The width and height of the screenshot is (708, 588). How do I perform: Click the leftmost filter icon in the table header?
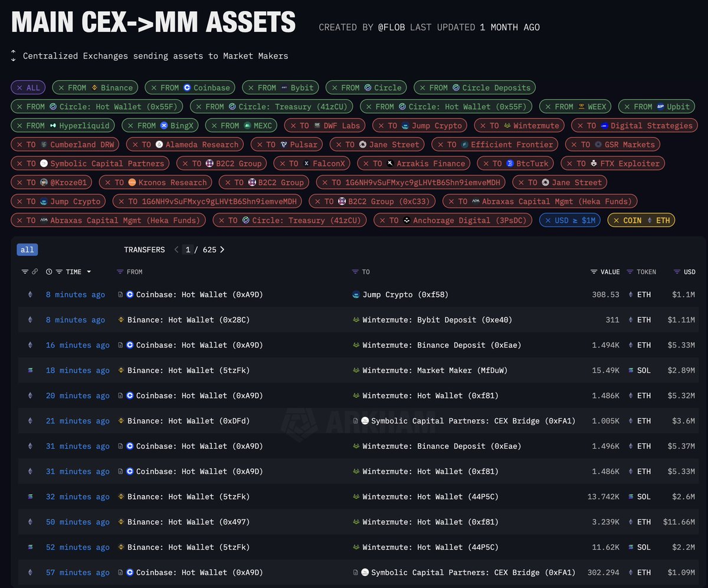tap(25, 272)
